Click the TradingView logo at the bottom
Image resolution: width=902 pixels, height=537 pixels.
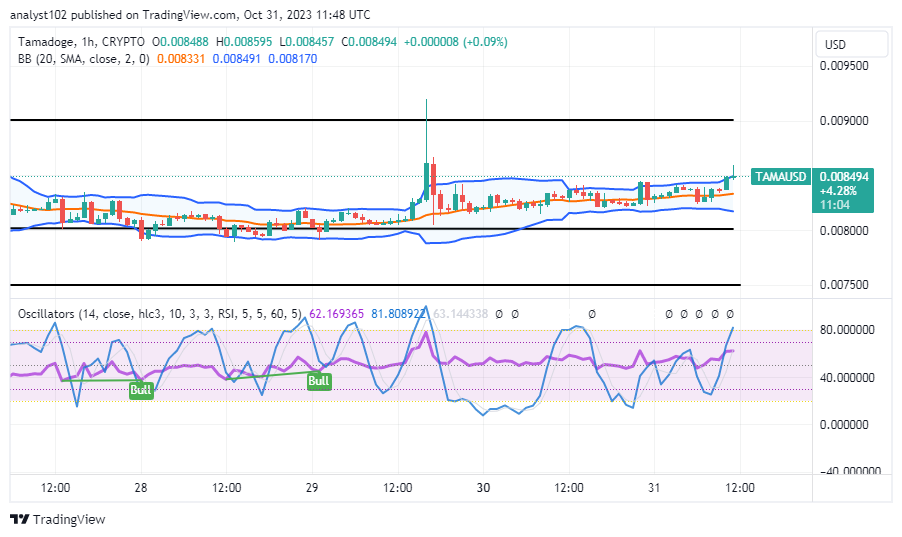[x=58, y=519]
